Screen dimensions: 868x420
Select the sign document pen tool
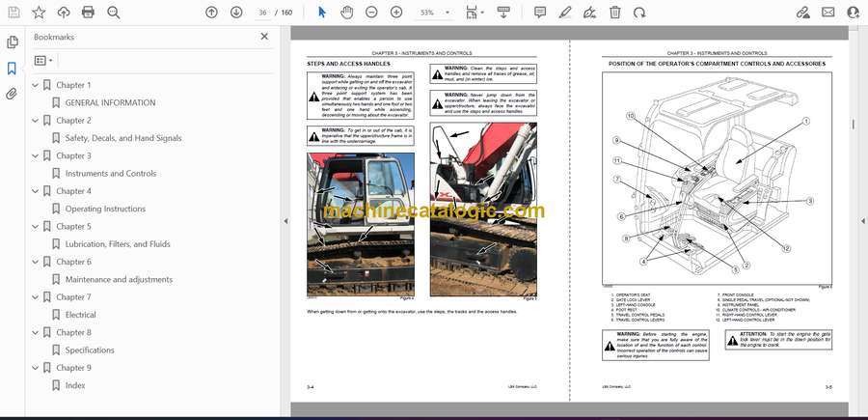589,13
